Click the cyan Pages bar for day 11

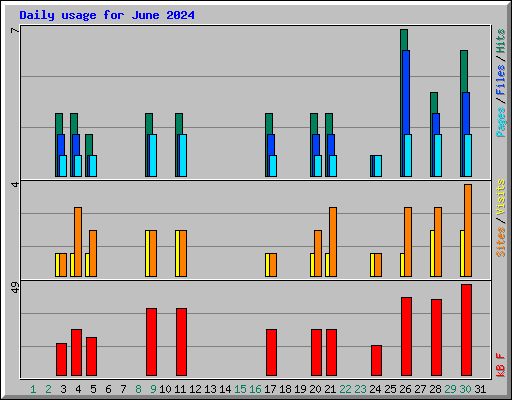[183, 155]
